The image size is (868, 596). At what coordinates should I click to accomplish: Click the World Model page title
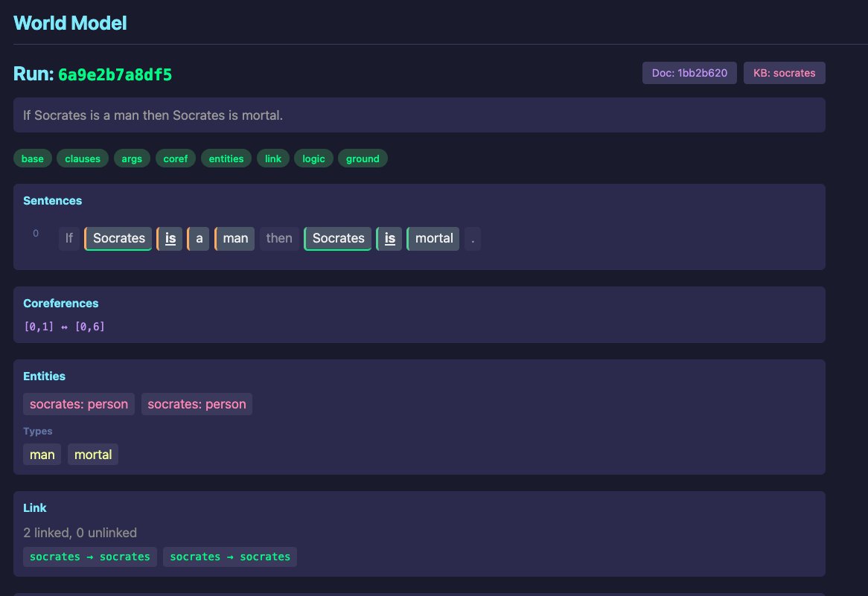coord(70,22)
